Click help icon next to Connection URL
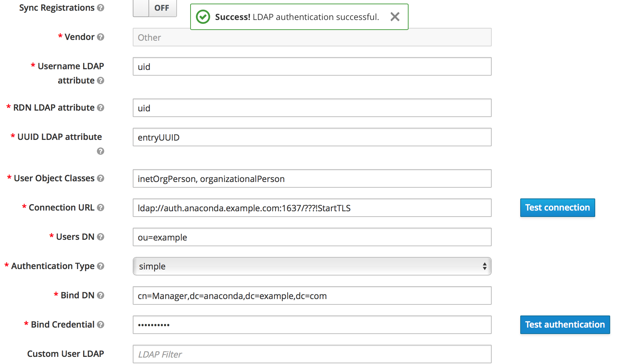This screenshot has height=364, width=633. 101,207
